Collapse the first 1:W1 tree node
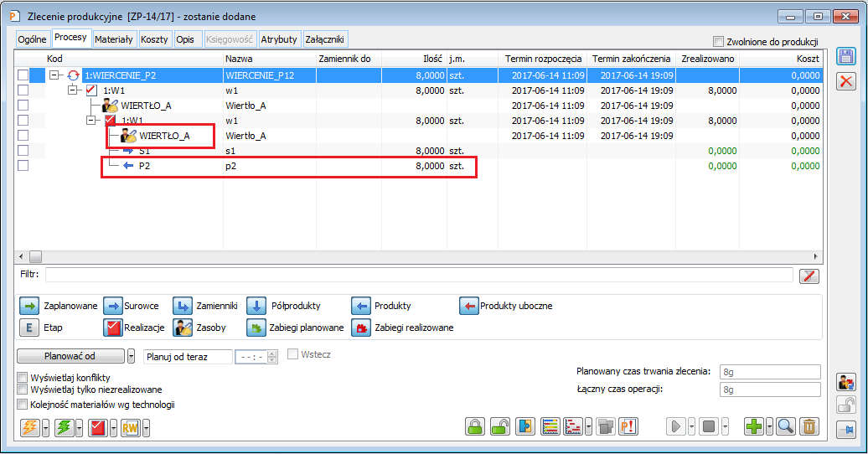This screenshot has height=454, width=868. click(73, 90)
